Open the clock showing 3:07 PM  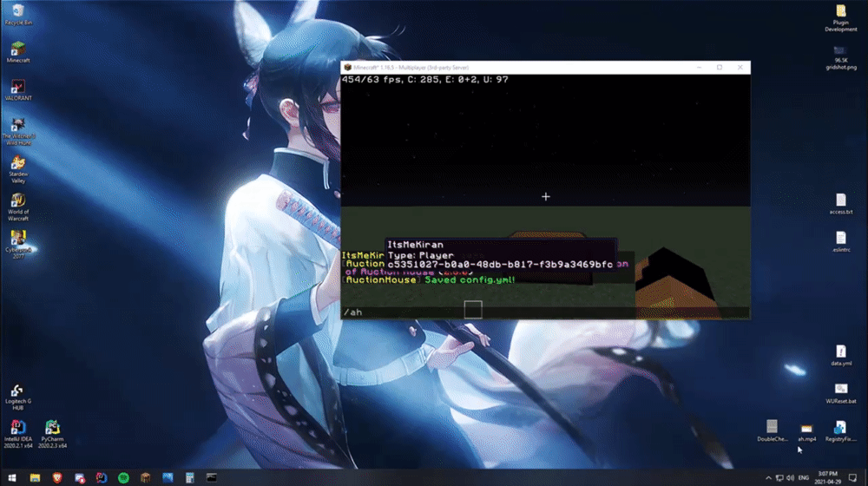click(827, 477)
